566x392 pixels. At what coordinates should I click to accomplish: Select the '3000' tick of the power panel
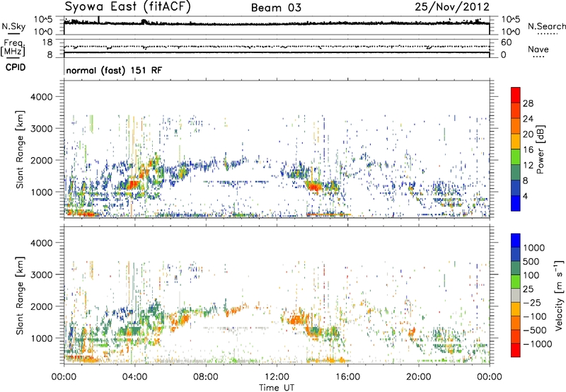tap(42, 129)
